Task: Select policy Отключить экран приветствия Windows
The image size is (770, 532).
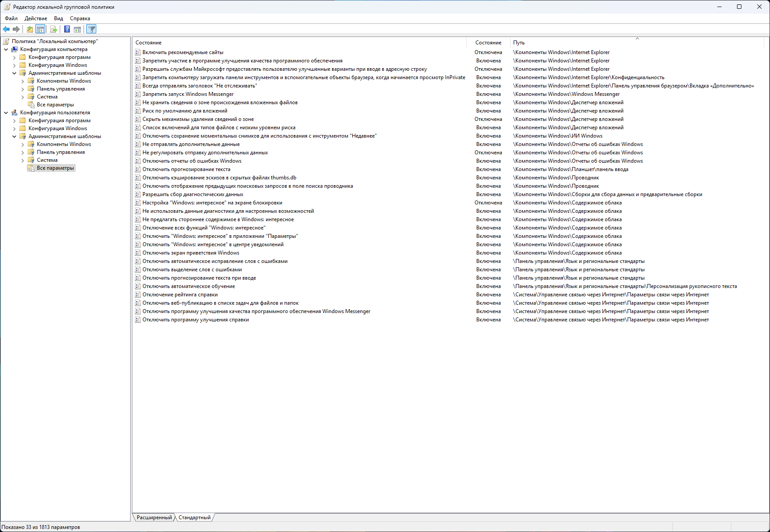Action: coord(191,252)
